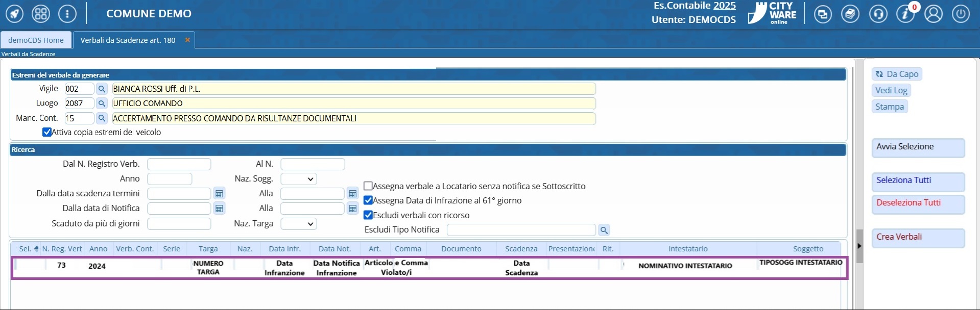The width and height of the screenshot is (980, 310).
Task: Open calendar for Dalla data scadenza termini
Action: pos(219,194)
